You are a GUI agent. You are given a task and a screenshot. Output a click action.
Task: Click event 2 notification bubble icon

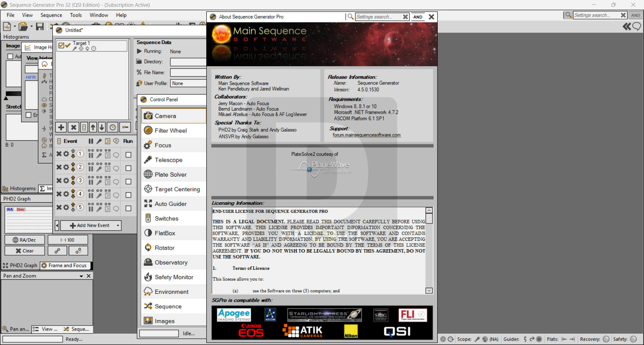point(116,169)
